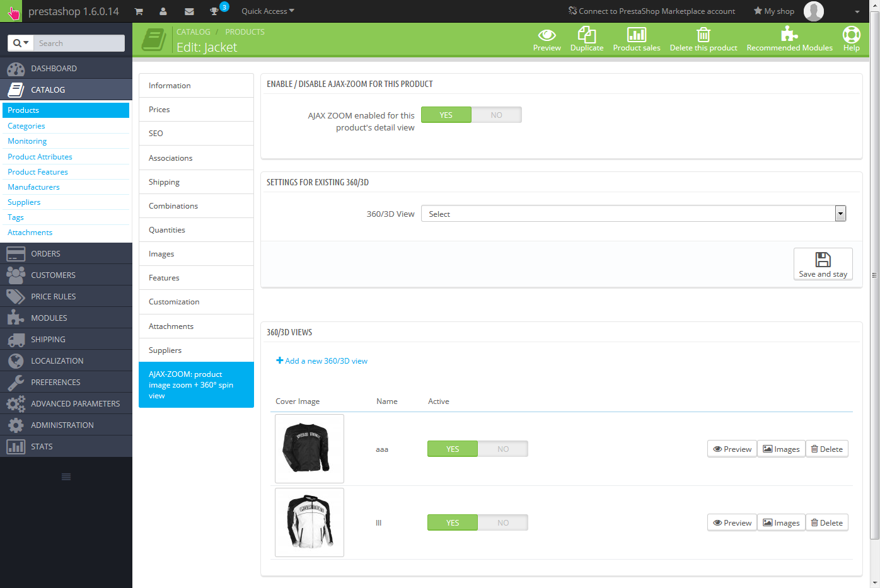Click the shopping cart icon in top bar
The height and width of the screenshot is (588, 880).
point(139,11)
